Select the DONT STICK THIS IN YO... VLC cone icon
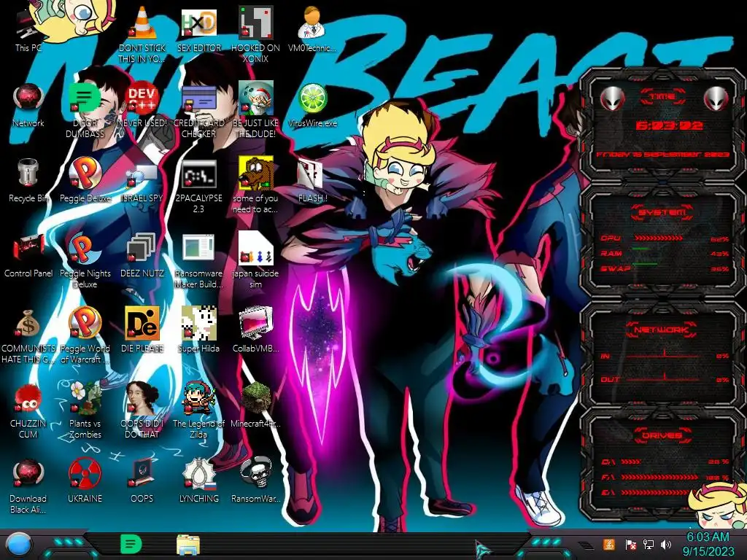This screenshot has height=560, width=747. [142, 34]
